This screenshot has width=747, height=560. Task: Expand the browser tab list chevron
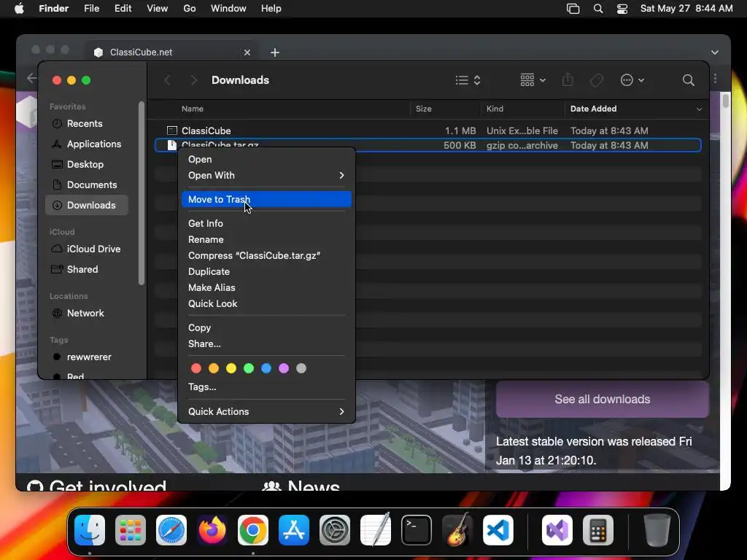(715, 52)
